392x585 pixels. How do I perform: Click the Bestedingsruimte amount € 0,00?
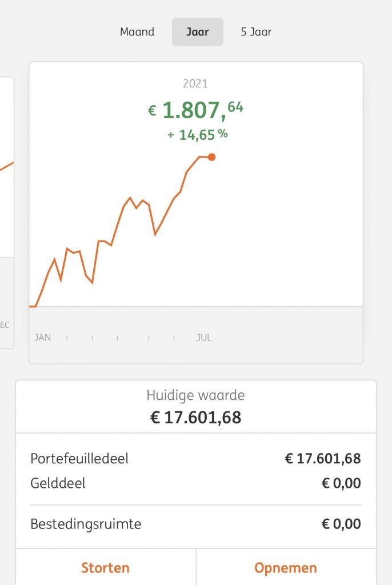coord(341,524)
